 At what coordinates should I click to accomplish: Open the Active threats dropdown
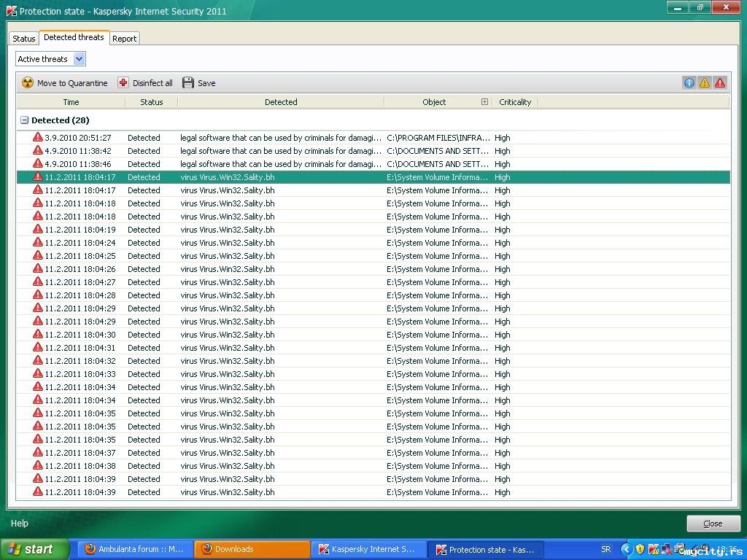click(x=80, y=59)
